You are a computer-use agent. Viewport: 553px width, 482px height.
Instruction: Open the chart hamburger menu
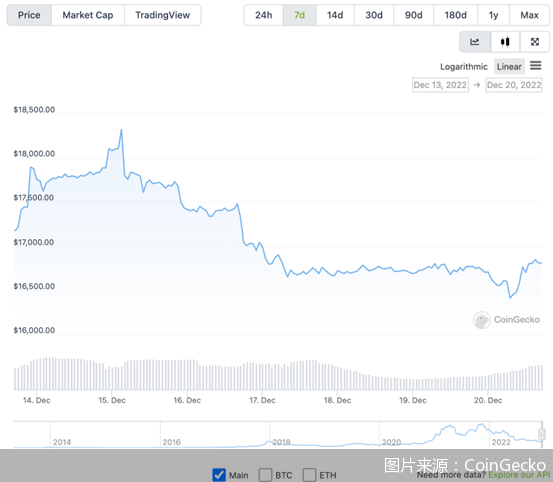pos(535,66)
